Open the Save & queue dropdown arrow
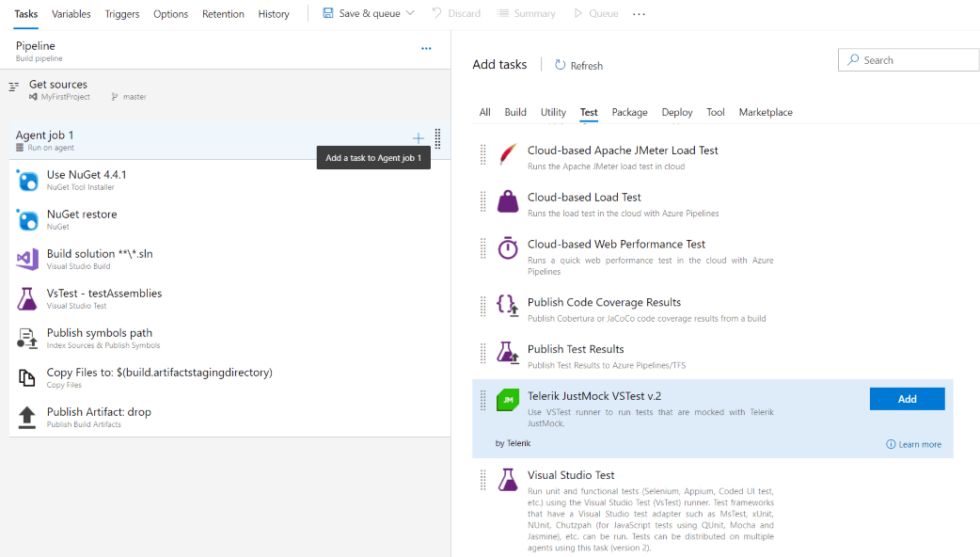Screen dimensions: 980x557 (x=411, y=13)
